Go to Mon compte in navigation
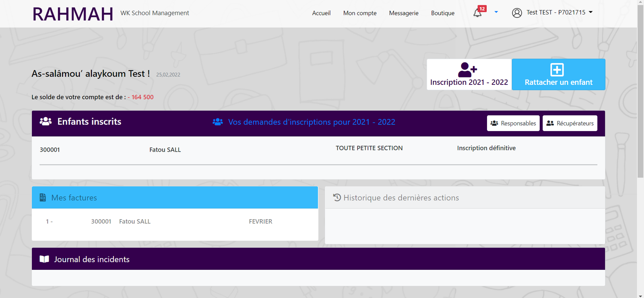Viewport: 644px width, 298px height. pyautogui.click(x=360, y=13)
